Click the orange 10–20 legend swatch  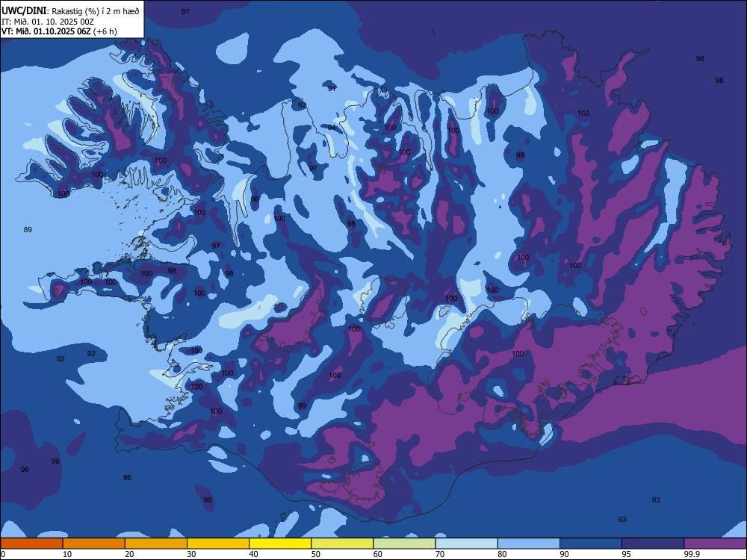pyautogui.click(x=94, y=544)
